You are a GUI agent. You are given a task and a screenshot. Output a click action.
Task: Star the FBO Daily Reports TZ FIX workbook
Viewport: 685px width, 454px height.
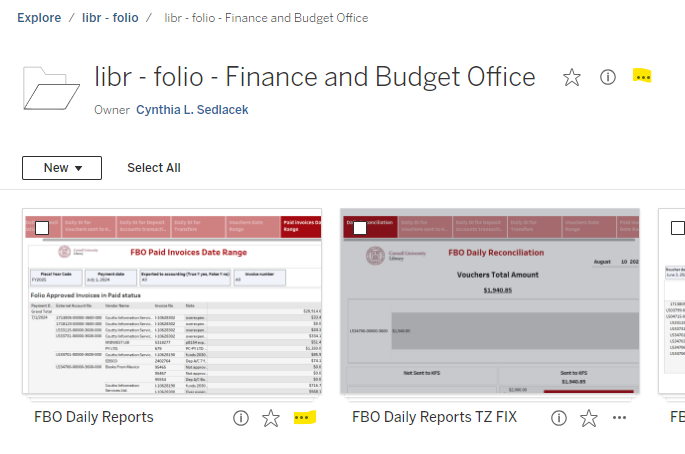(589, 418)
